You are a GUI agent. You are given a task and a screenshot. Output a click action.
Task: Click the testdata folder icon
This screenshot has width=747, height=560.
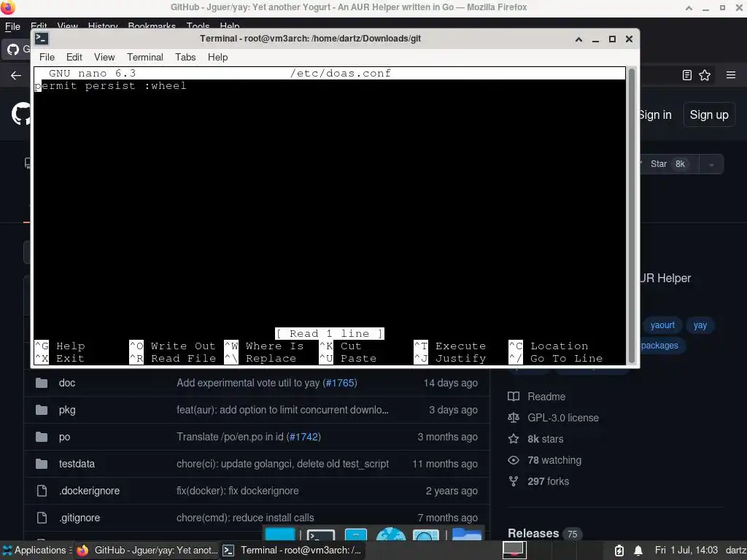tap(42, 464)
